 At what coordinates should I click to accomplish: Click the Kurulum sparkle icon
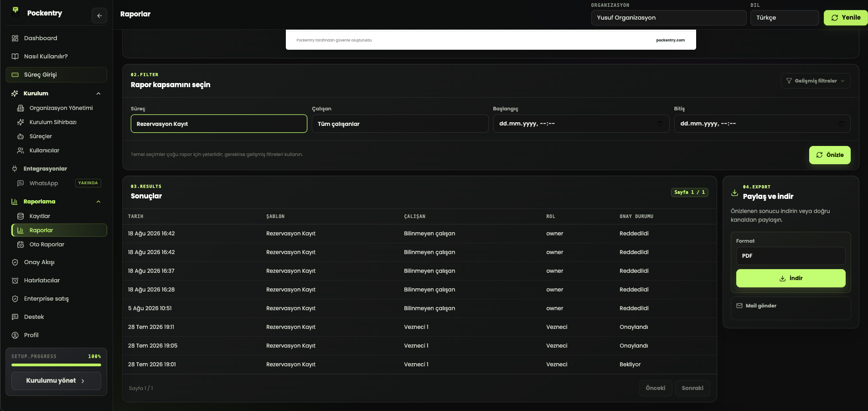pyautogui.click(x=15, y=94)
